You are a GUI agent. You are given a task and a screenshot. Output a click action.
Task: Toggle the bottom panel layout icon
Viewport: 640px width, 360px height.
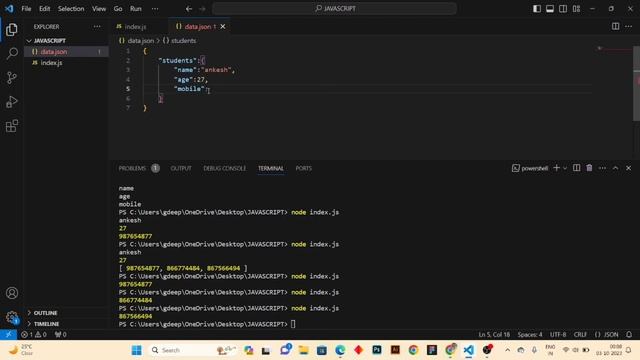coord(550,9)
